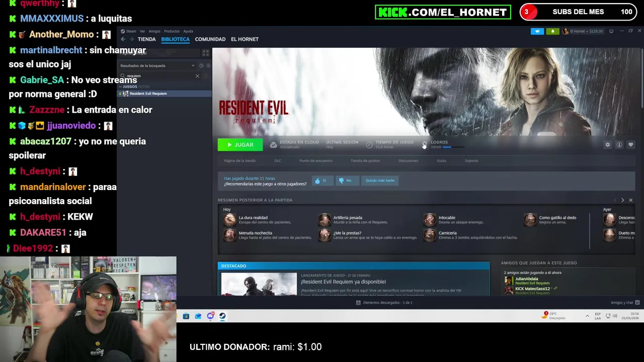The width and height of the screenshot is (644, 362).
Task: Open the Ver menu
Action: coord(142,31)
